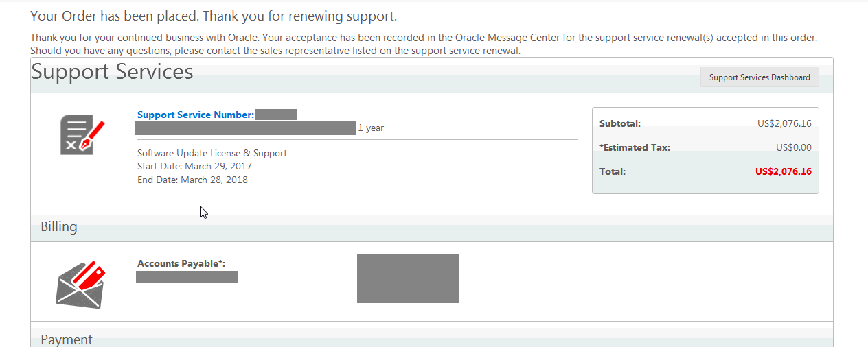Click the Accounts Payable label
Image resolution: width=868 pixels, height=347 pixels.
[x=181, y=263]
